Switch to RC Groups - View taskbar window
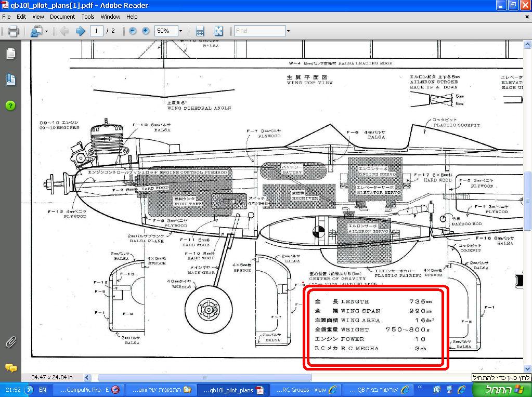532x397 pixels. tap(305, 390)
